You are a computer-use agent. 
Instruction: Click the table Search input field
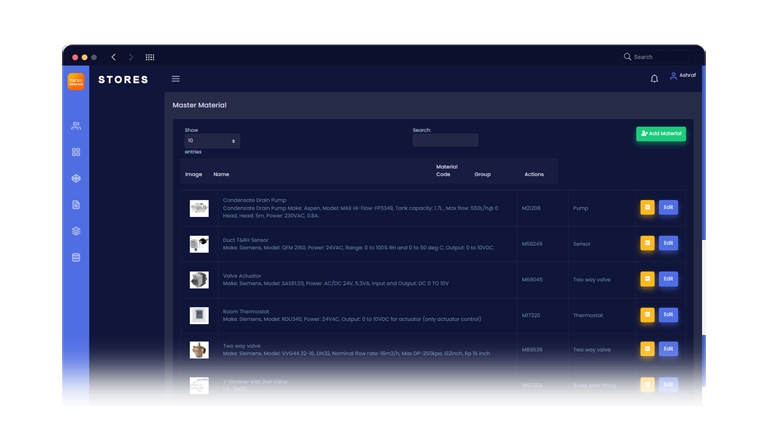(x=445, y=141)
